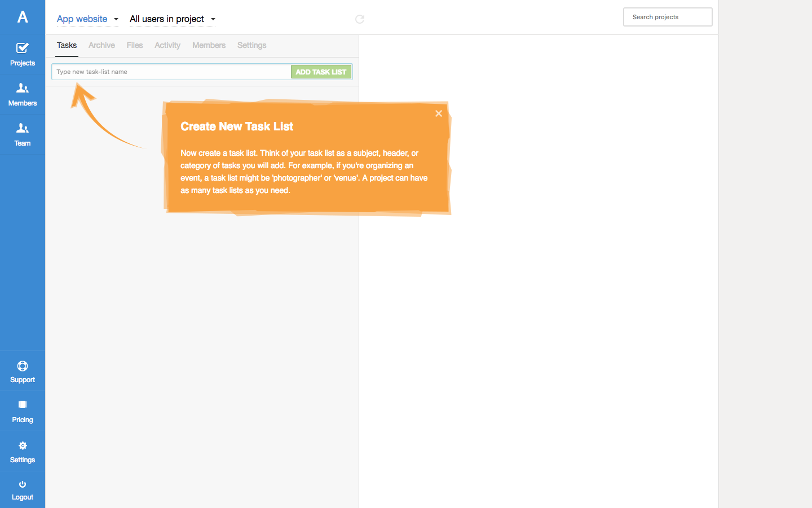Click the refresh icon in the top bar
Viewport: 812px width, 508px height.
(x=360, y=19)
